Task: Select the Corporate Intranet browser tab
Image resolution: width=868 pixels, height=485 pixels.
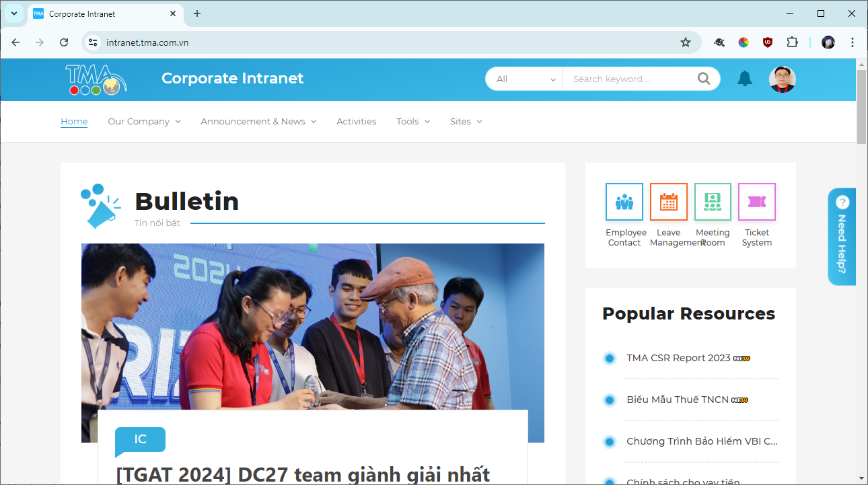Action: coord(105,13)
